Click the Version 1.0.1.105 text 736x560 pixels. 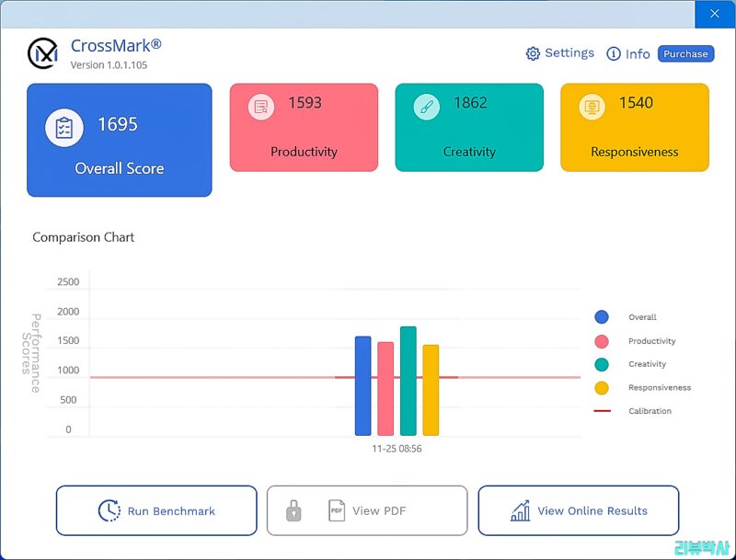coord(109,65)
